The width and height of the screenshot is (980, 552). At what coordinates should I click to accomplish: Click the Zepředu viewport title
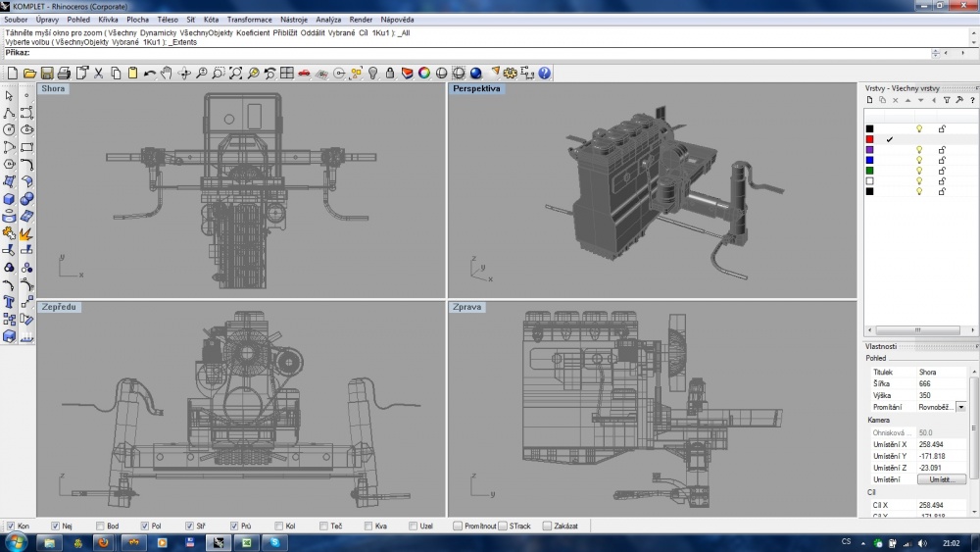59,307
